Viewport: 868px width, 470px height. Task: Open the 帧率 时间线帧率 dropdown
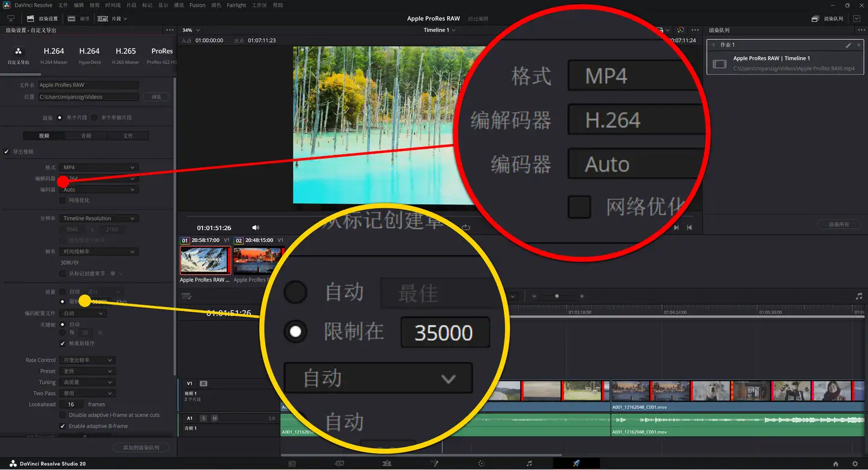tap(99, 251)
